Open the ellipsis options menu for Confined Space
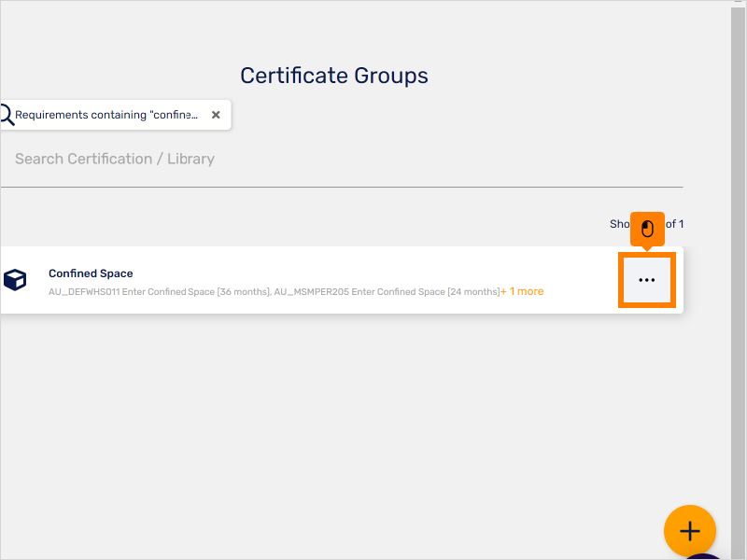The height and width of the screenshot is (560, 747). point(647,279)
